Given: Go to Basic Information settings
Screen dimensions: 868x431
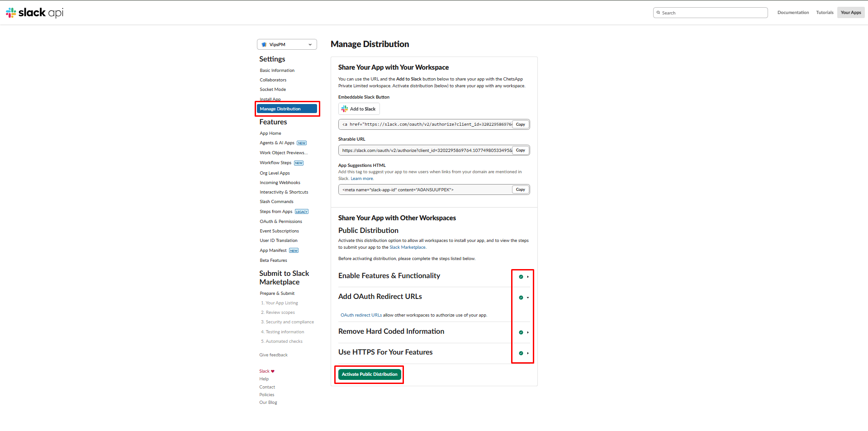Looking at the screenshot, I should point(277,71).
